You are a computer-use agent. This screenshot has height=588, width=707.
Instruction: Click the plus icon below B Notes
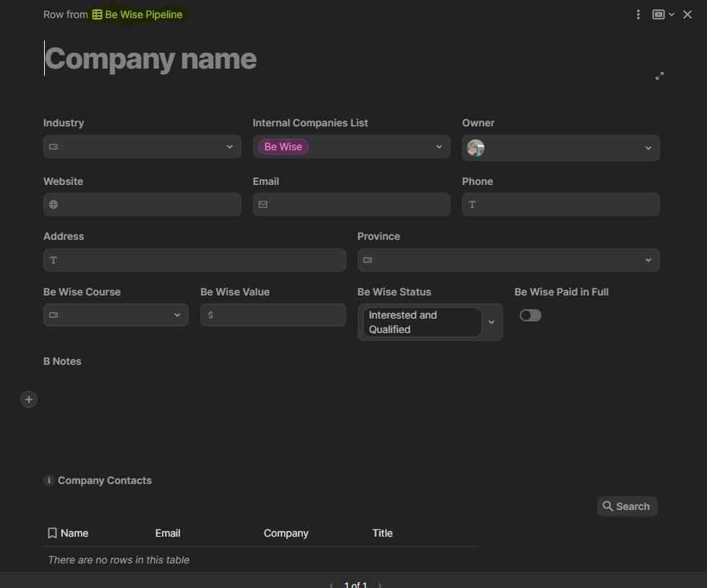coord(29,399)
